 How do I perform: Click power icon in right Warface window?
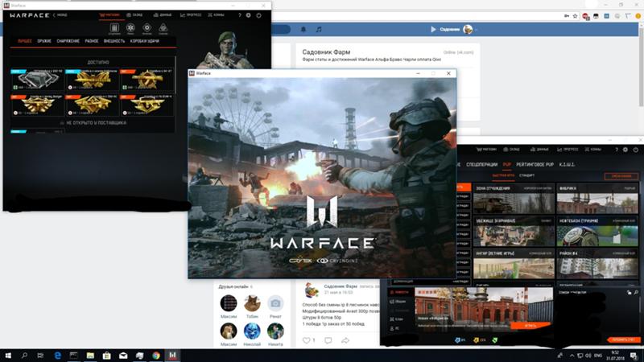[x=636, y=150]
